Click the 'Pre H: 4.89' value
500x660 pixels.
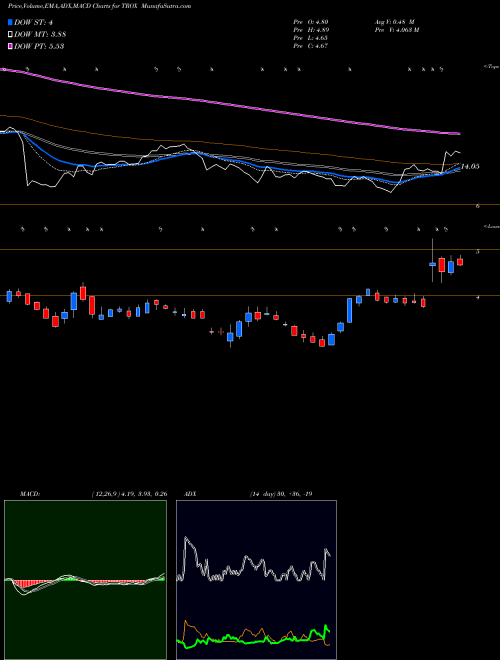click(x=311, y=30)
